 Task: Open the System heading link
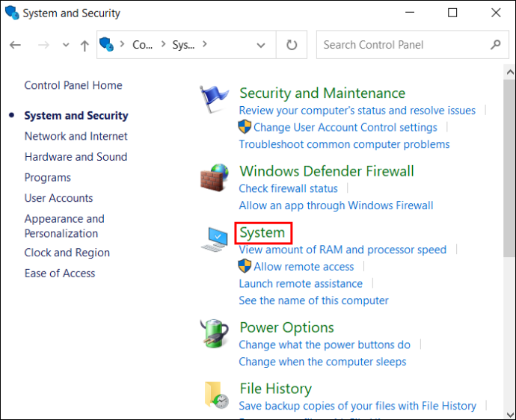262,233
